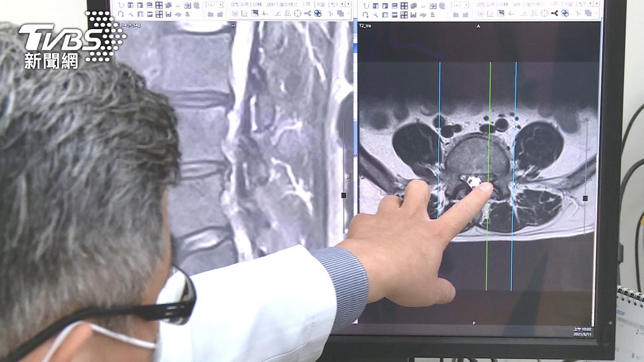This screenshot has height=362, width=644.
Task: Select the green reference line on axial image
Action: [x=488, y=177]
